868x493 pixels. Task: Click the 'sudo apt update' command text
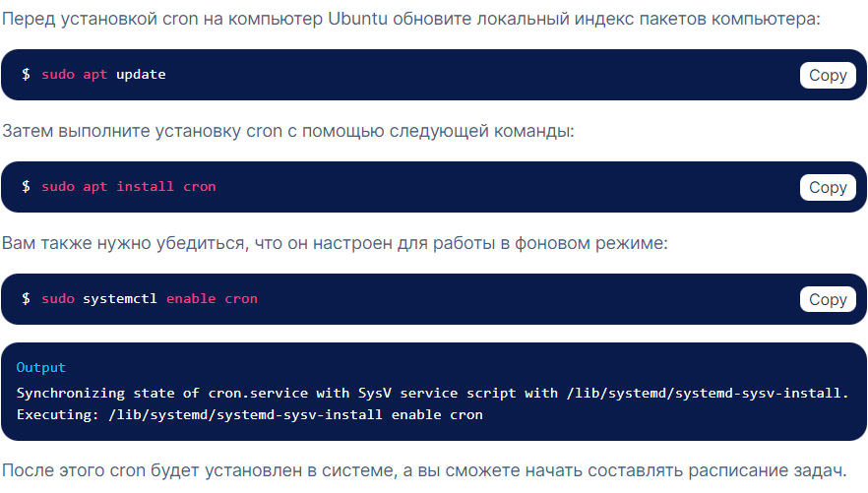(x=103, y=75)
